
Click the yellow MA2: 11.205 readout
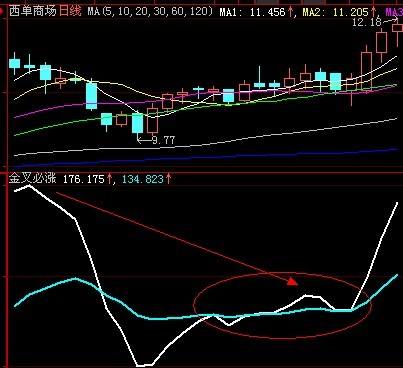click(335, 13)
